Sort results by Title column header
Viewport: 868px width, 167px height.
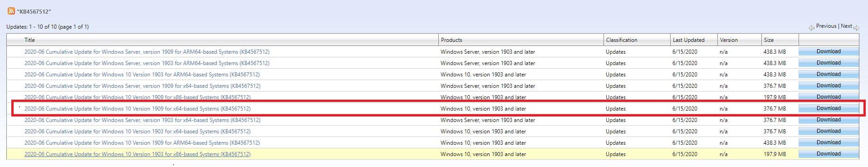[x=29, y=40]
